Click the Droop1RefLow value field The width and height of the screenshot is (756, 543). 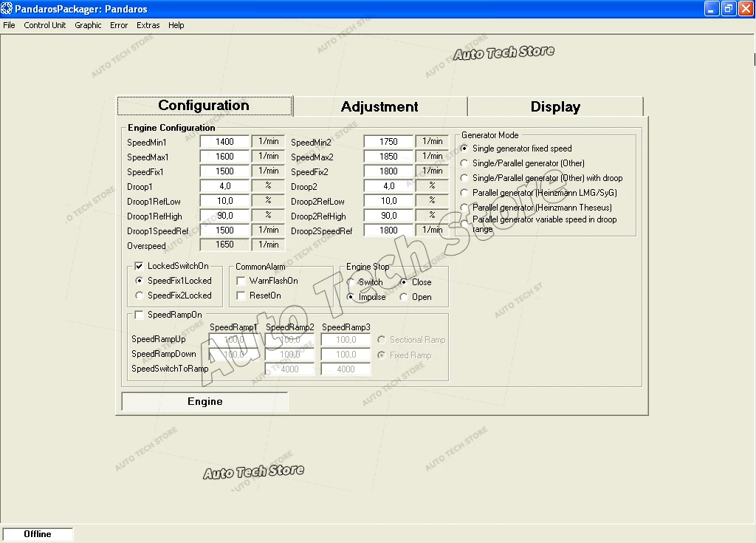[x=224, y=201]
